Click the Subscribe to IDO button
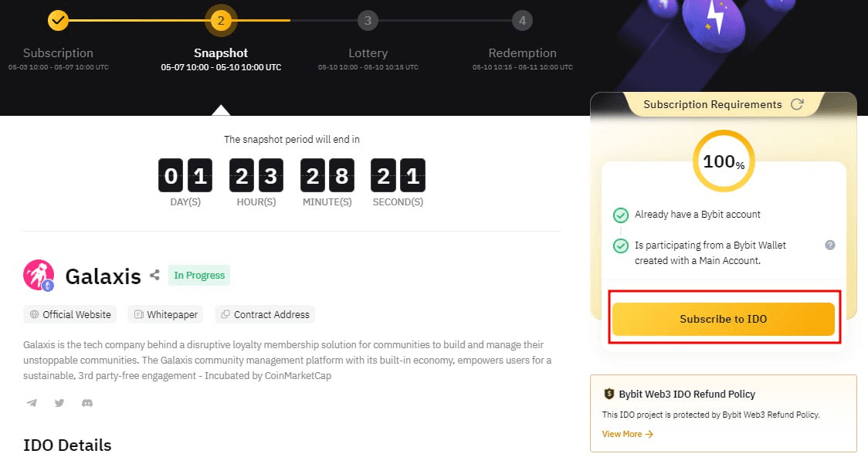Viewport: 868px width, 464px height. [x=724, y=319]
